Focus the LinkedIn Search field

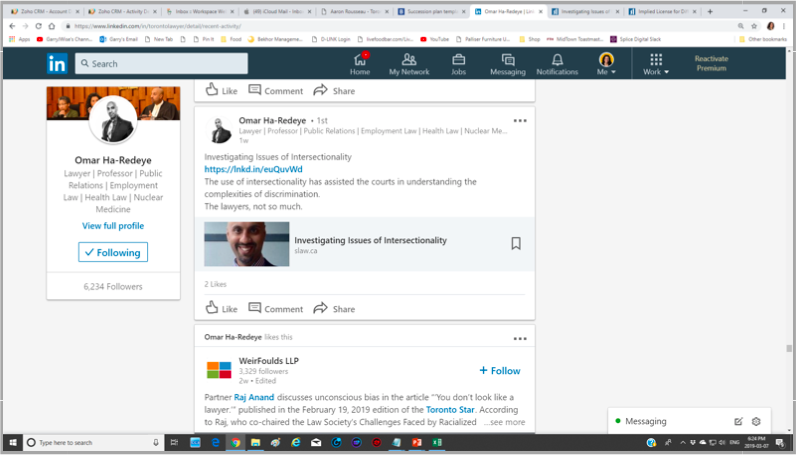[161, 64]
